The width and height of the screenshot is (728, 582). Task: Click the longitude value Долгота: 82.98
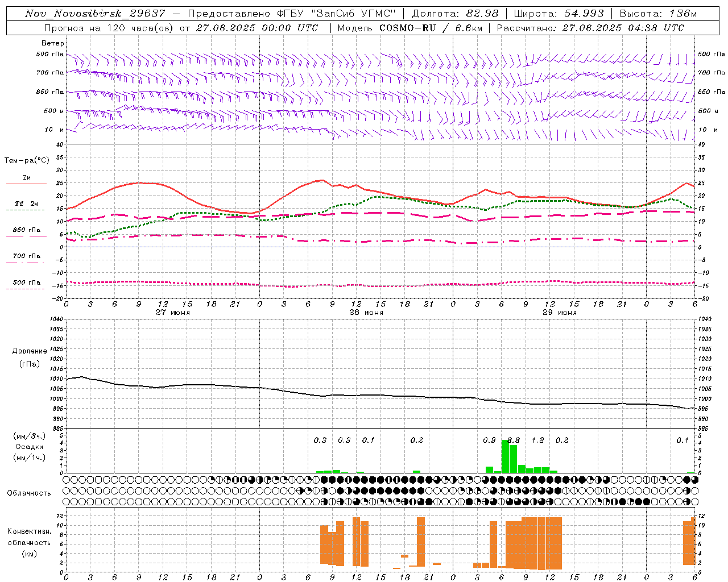pos(455,14)
